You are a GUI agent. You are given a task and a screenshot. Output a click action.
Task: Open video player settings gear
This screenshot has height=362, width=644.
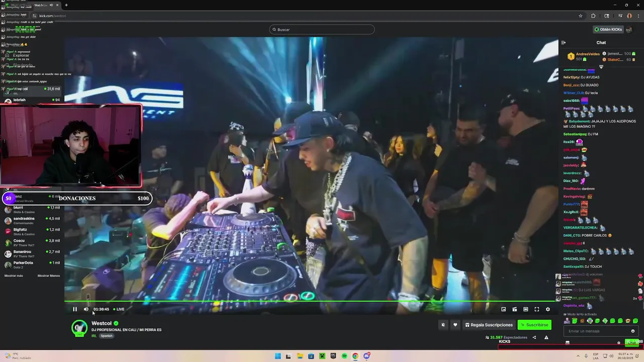[548, 309]
